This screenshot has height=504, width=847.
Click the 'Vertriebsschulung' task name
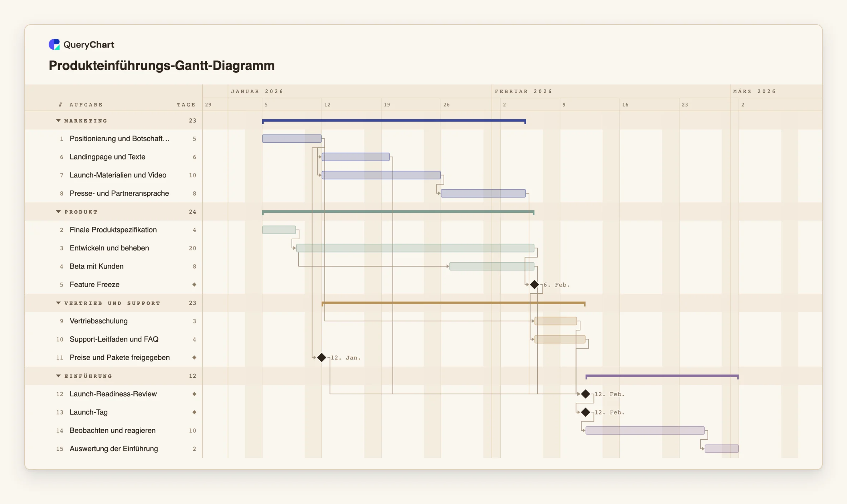point(99,321)
